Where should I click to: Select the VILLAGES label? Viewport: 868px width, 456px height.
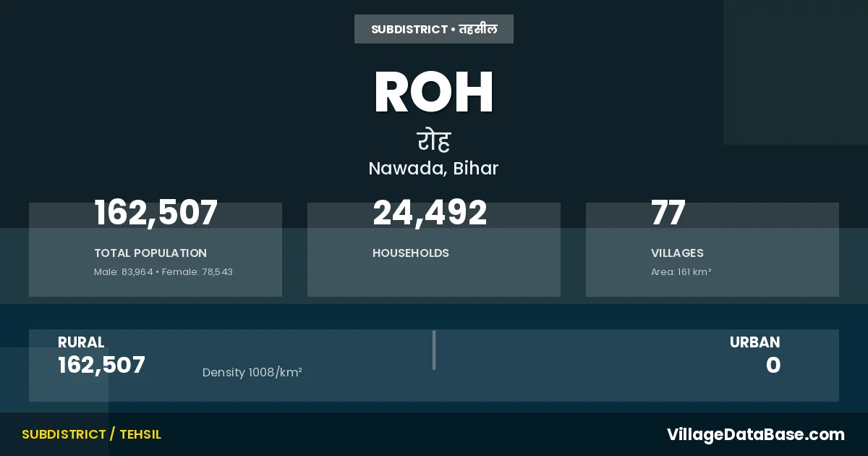coord(677,253)
